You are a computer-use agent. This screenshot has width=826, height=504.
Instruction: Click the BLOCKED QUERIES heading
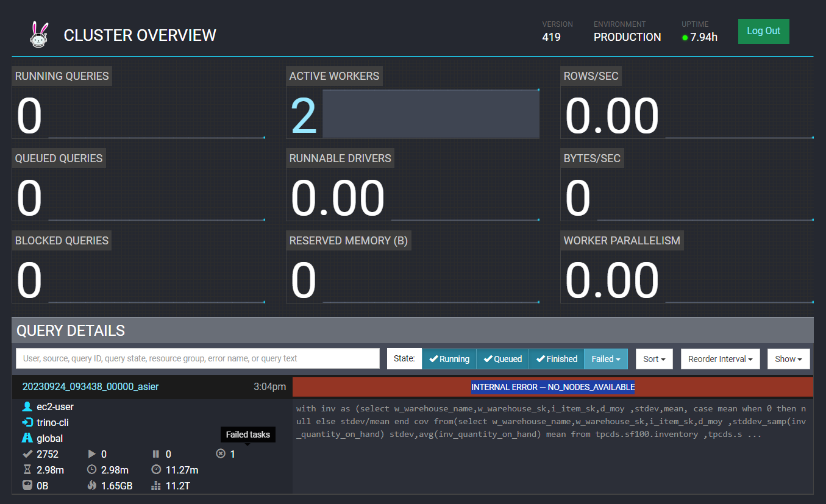62,241
